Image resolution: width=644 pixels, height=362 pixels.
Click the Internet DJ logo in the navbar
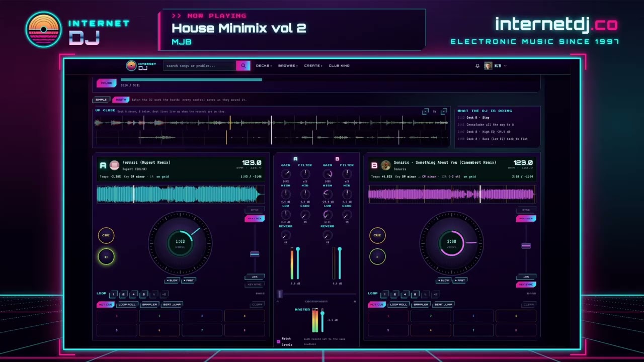tap(141, 65)
